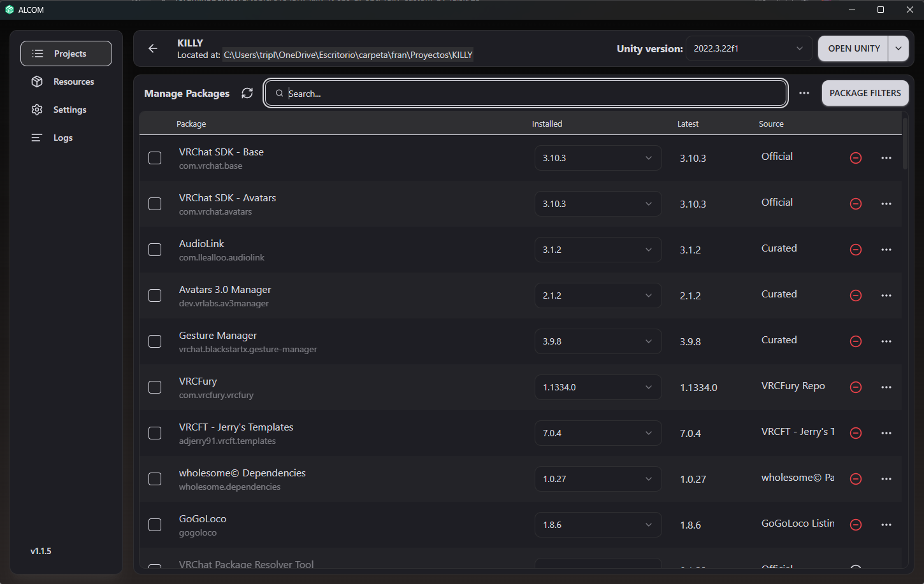Screen dimensions: 924x584
Task: Remove the AudioLink package
Action: [856, 250]
